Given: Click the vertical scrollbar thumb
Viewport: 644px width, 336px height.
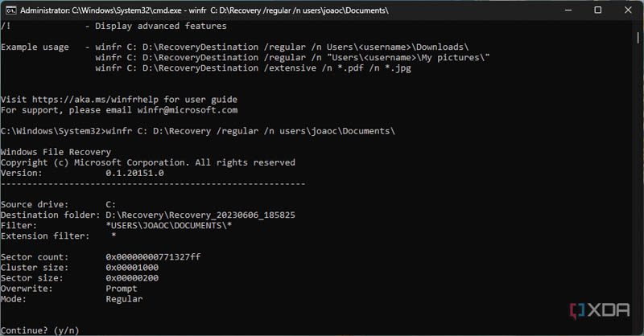Looking at the screenshot, I should 638,38.
